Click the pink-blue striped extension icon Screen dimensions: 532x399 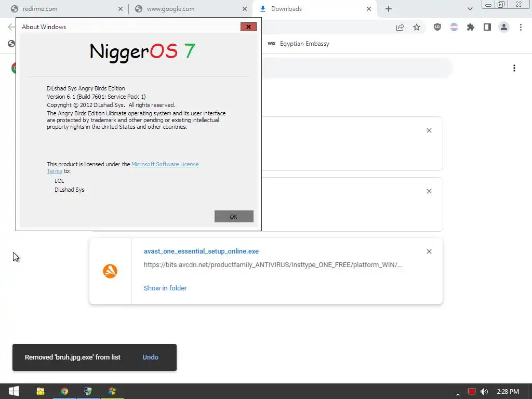tap(454, 27)
